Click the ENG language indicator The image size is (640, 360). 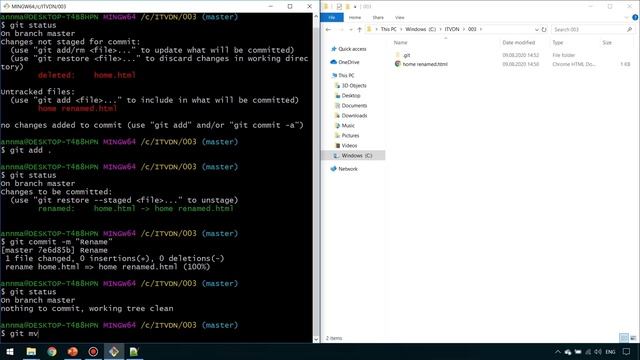[610, 352]
